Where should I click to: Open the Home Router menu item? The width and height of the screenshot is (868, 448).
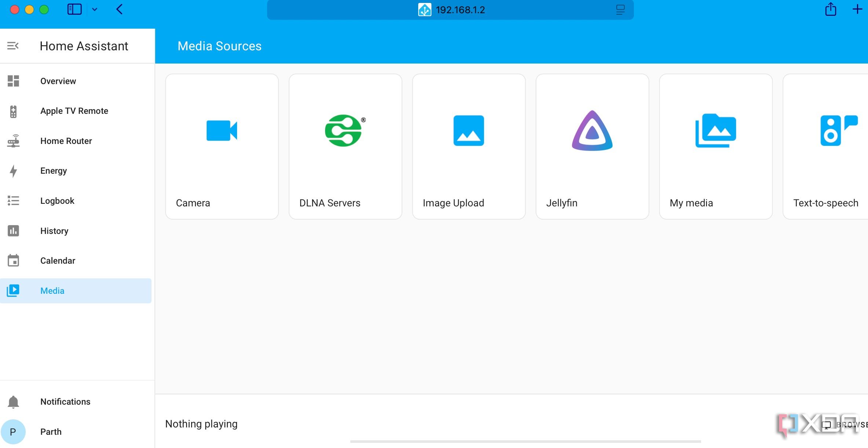(x=76, y=141)
